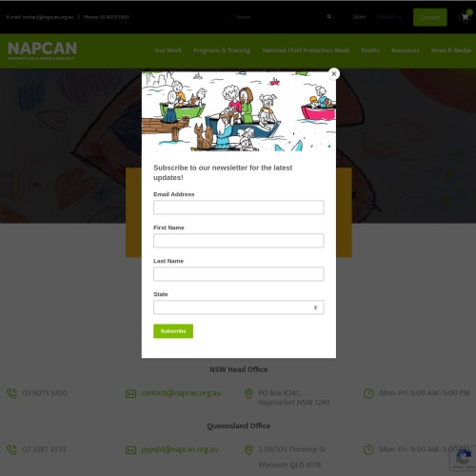This screenshot has height=476, width=476.
Task: Expand the State dropdown in the form
Action: pyautogui.click(x=239, y=307)
